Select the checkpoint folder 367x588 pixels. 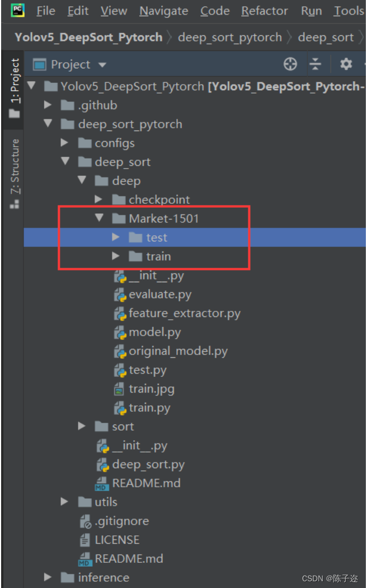(x=151, y=199)
